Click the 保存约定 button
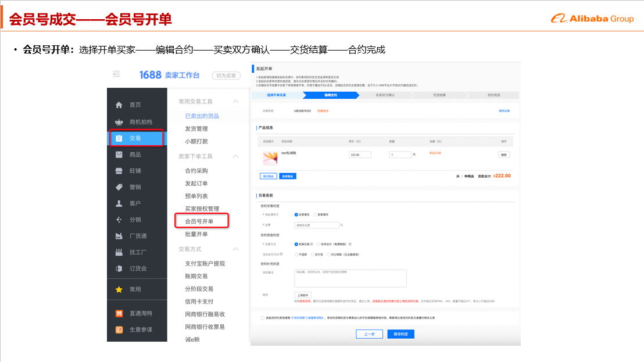The image size is (644, 362). (x=401, y=334)
